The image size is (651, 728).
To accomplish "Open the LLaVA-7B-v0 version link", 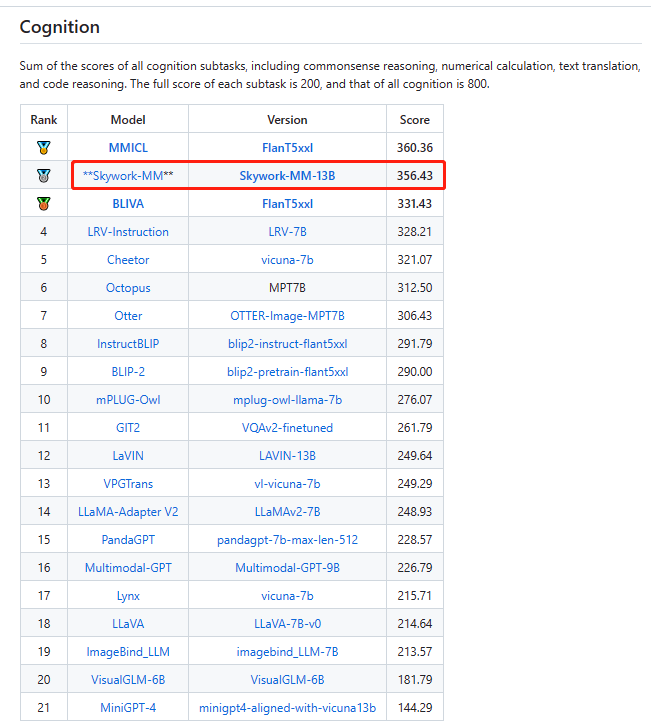I will tap(287, 624).
